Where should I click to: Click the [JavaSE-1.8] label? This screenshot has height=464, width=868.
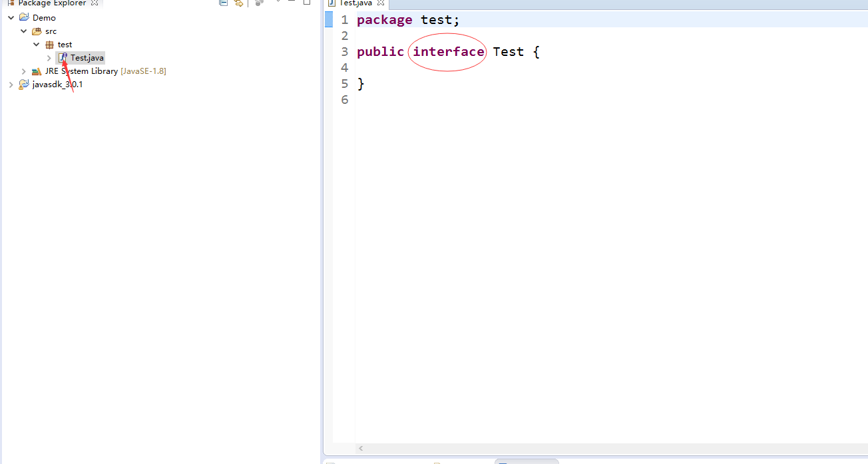(143, 71)
